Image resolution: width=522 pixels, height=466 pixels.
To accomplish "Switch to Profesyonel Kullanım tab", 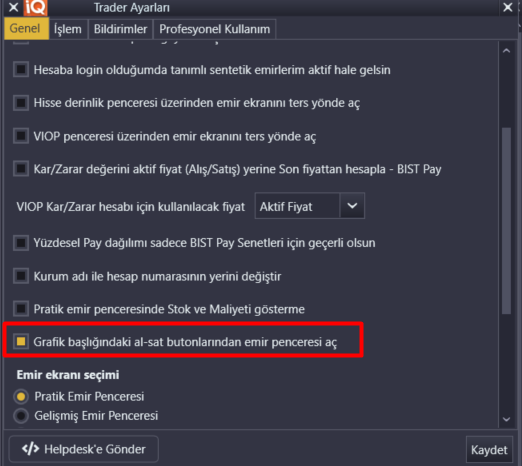I will (215, 29).
